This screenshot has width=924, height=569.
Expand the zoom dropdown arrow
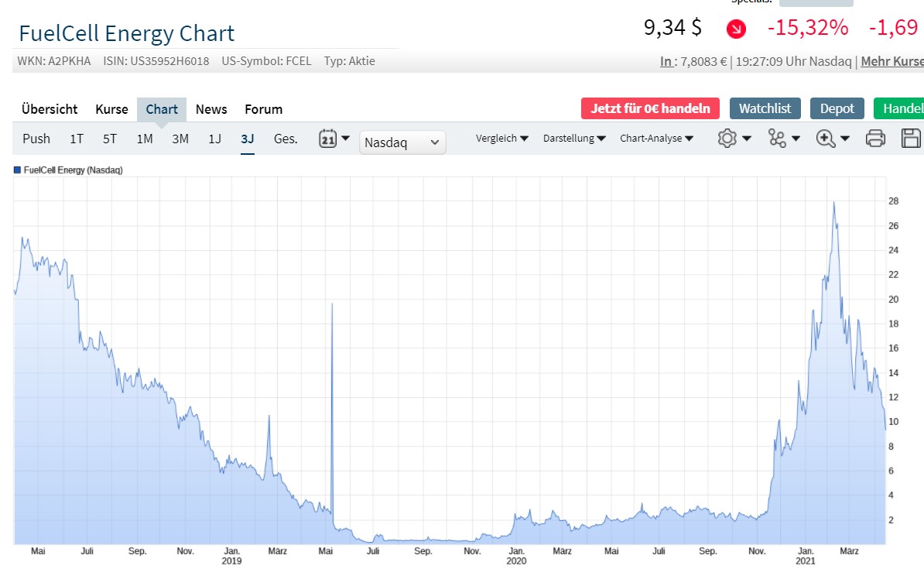[845, 139]
